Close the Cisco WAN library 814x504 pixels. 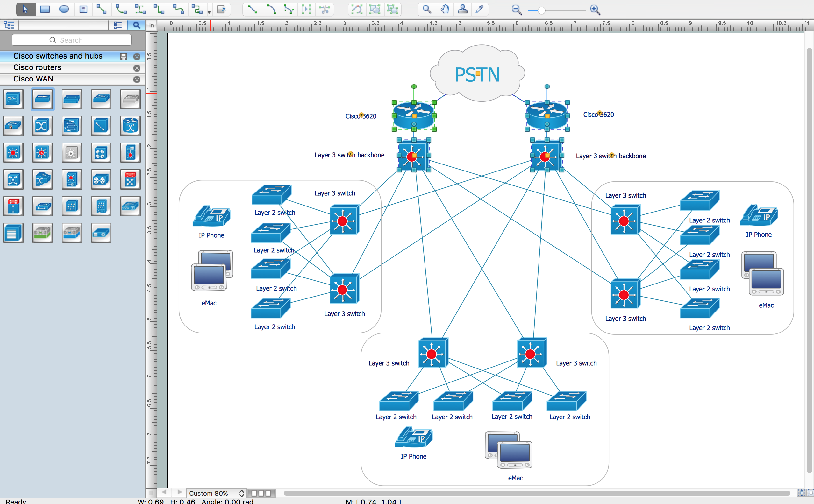tap(137, 79)
